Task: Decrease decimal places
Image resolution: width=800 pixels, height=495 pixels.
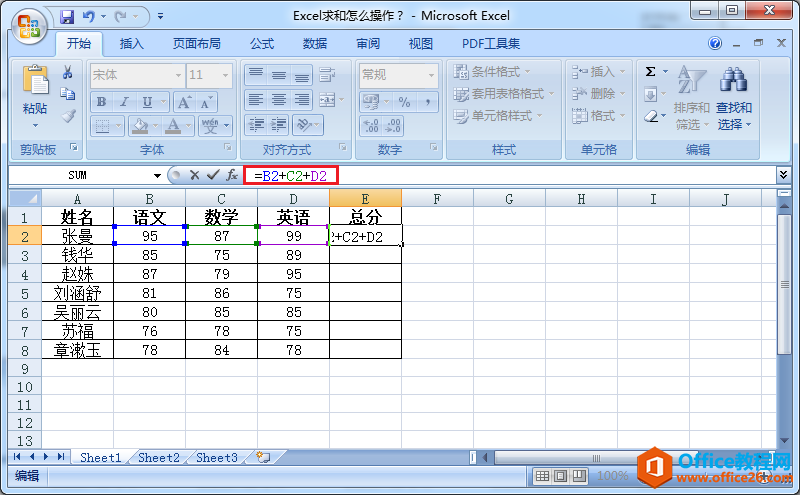Action: [x=393, y=126]
